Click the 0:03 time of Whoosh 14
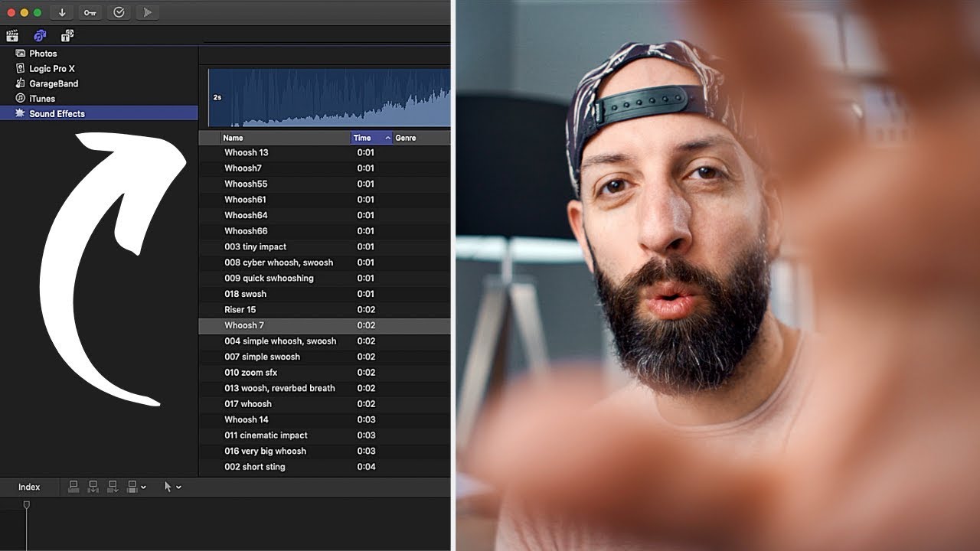 (x=366, y=419)
